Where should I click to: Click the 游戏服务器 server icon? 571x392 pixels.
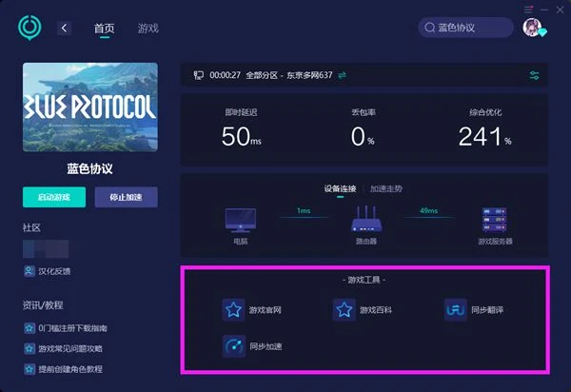coord(495,220)
